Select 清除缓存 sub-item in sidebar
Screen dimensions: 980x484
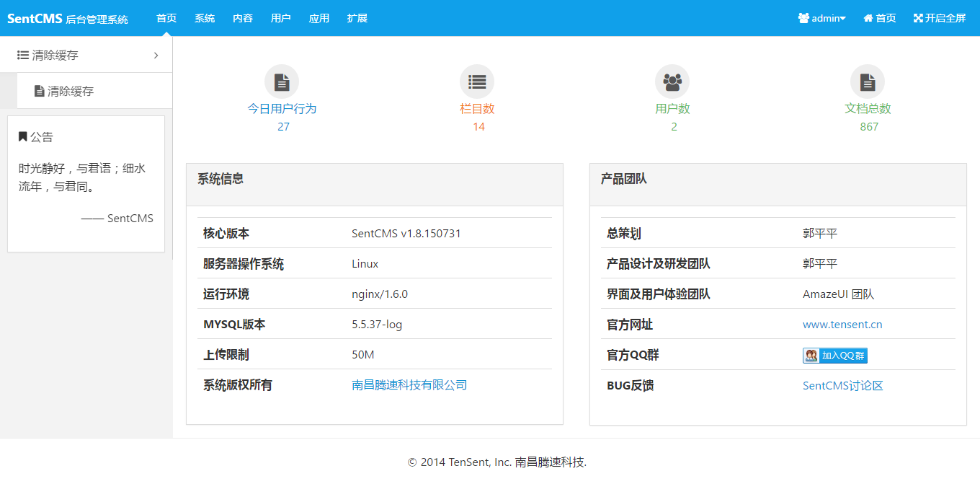click(x=71, y=91)
